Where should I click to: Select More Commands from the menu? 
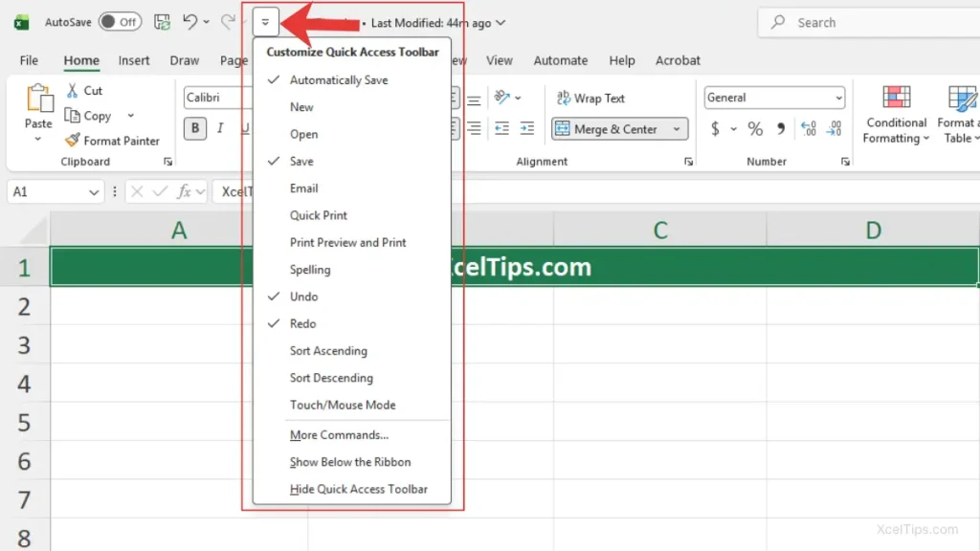click(x=339, y=434)
